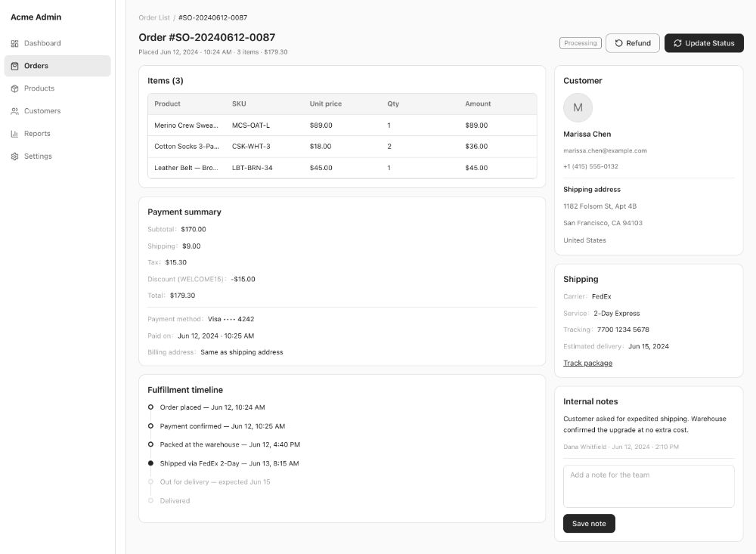Click the Reports bar chart icon
This screenshot has width=756, height=554.
[x=14, y=134]
